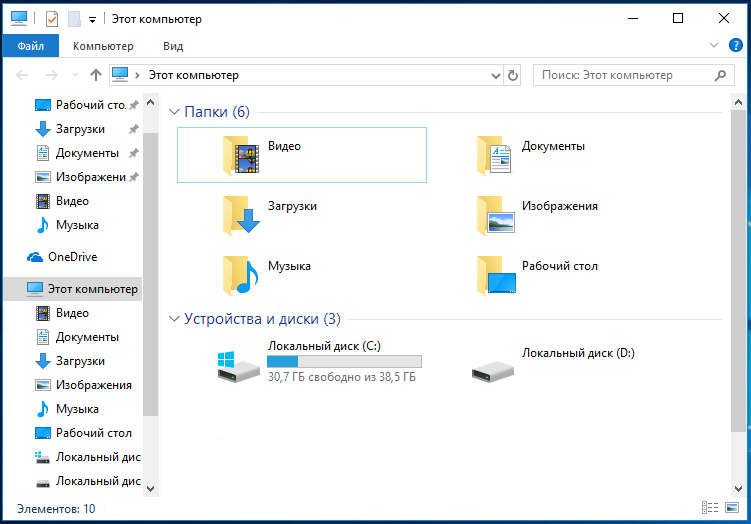Switch to large icons view in the status bar
Viewport: 751px width, 524px height.
tap(732, 508)
